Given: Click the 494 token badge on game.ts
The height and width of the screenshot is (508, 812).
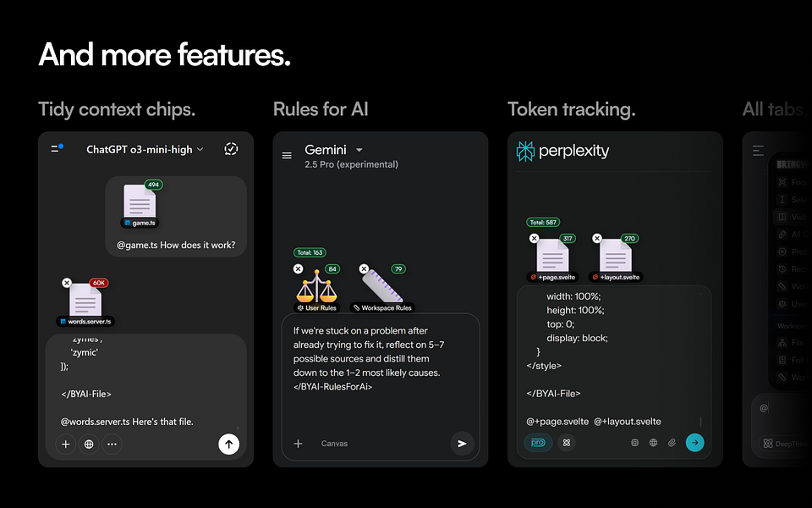Looking at the screenshot, I should pyautogui.click(x=153, y=185).
